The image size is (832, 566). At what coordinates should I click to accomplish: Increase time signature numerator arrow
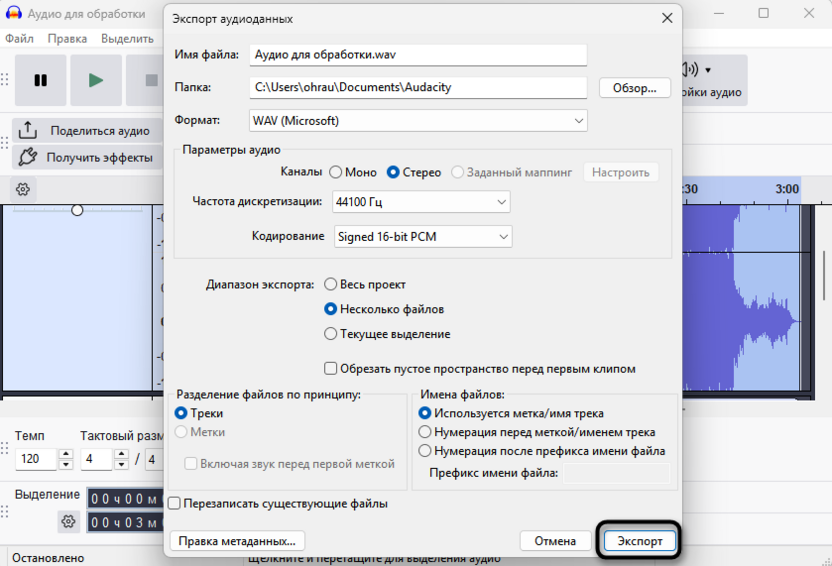click(122, 454)
